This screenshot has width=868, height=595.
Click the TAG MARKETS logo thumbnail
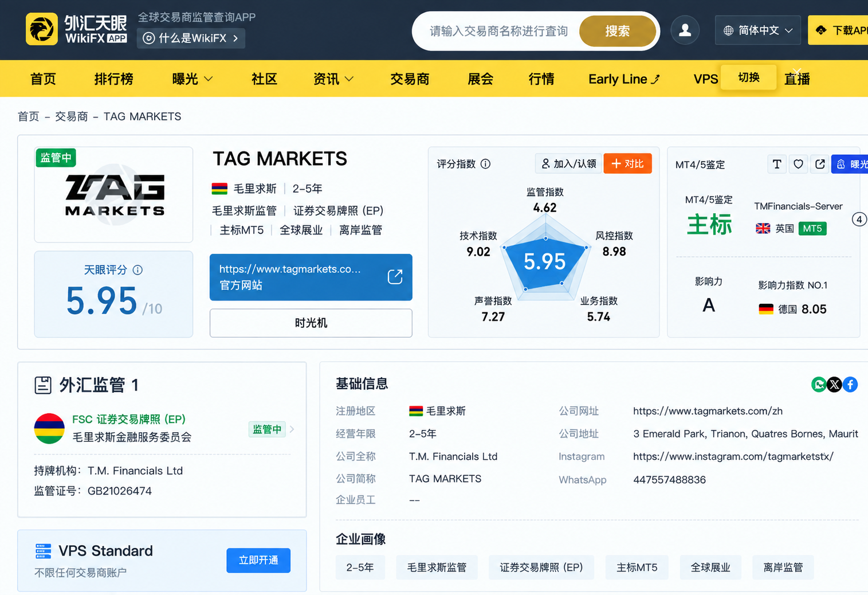pyautogui.click(x=113, y=195)
